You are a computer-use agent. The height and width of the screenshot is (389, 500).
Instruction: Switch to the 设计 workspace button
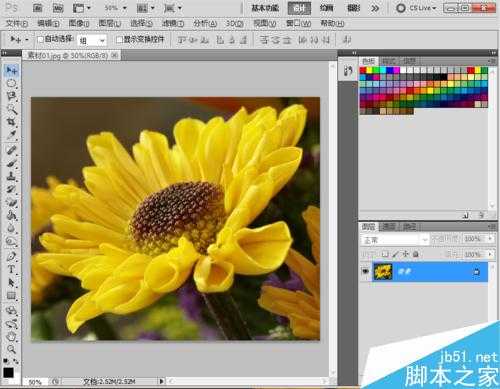pyautogui.click(x=299, y=8)
